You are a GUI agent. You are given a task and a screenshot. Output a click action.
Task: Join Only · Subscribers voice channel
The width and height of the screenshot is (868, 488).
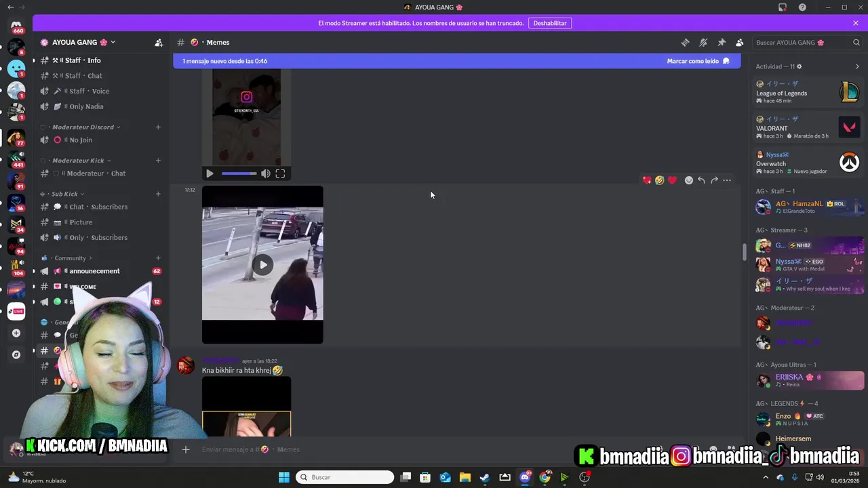(100, 237)
